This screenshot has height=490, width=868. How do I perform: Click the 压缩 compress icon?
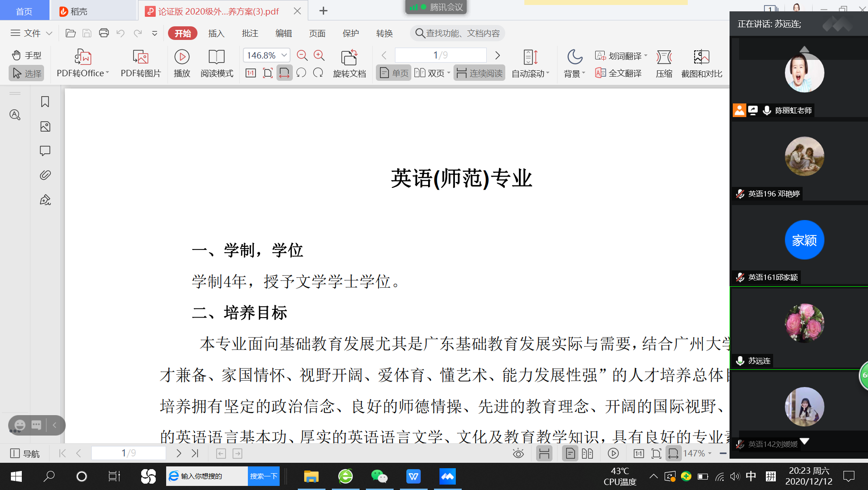point(664,58)
